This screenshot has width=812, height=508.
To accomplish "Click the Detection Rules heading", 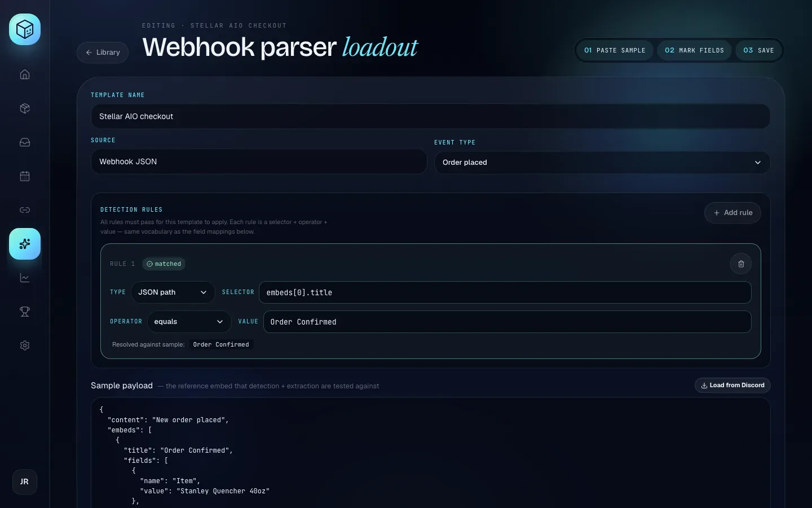I will click(131, 209).
